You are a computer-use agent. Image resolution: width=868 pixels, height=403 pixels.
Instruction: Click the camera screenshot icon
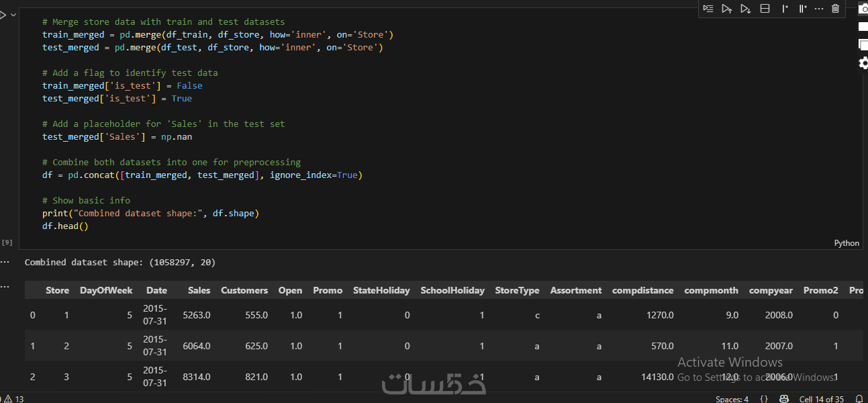[863, 9]
